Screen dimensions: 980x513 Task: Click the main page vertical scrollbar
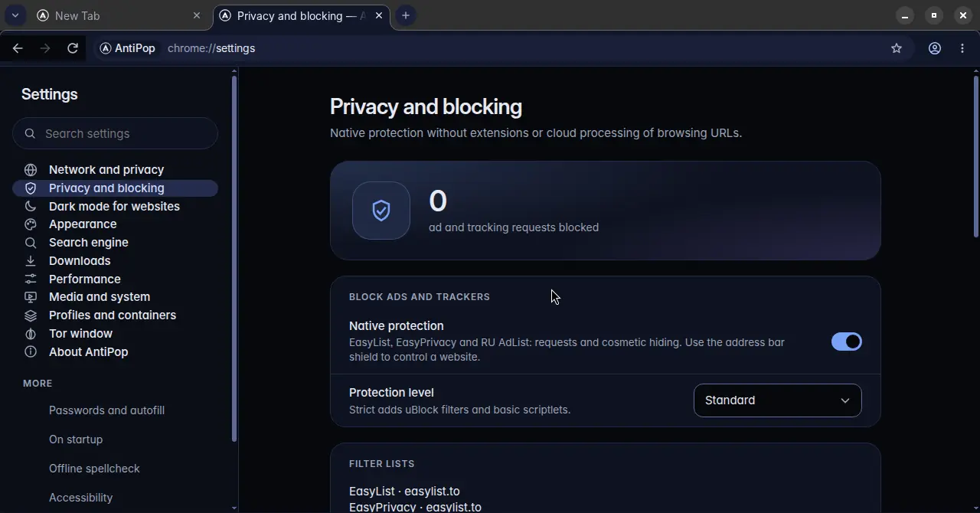(x=975, y=157)
